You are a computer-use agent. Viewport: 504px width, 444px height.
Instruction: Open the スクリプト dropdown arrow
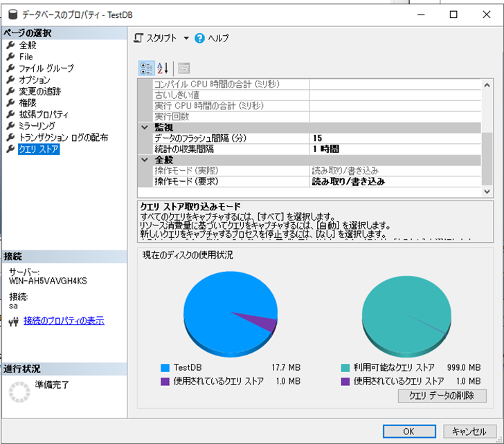click(186, 39)
